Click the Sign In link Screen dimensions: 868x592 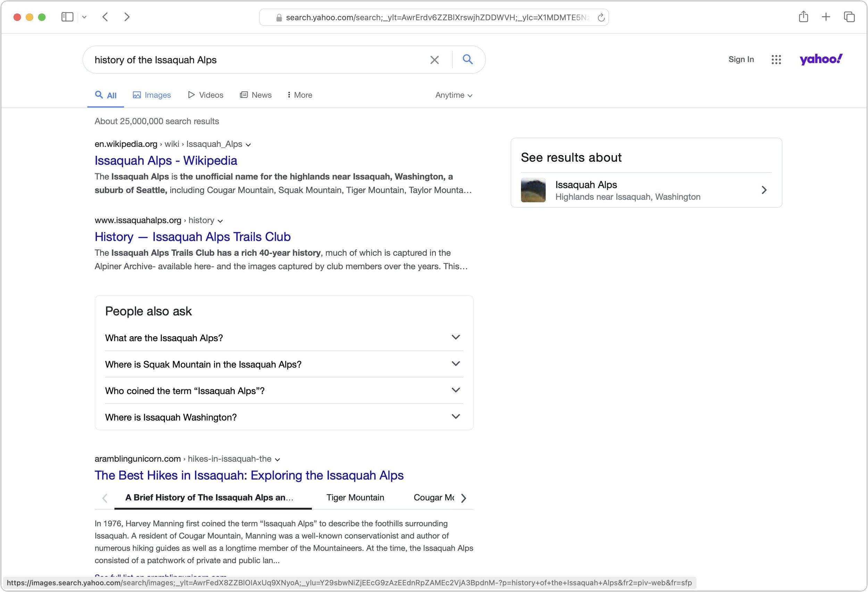(741, 59)
